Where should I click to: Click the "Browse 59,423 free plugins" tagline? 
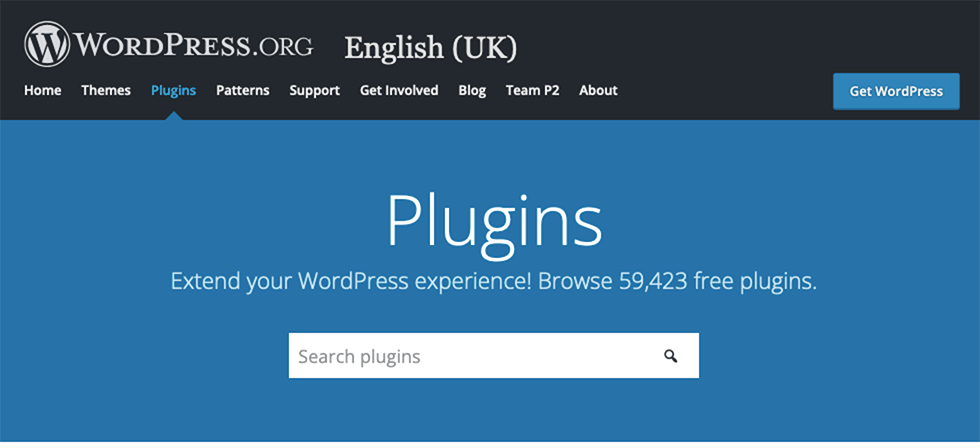point(677,282)
